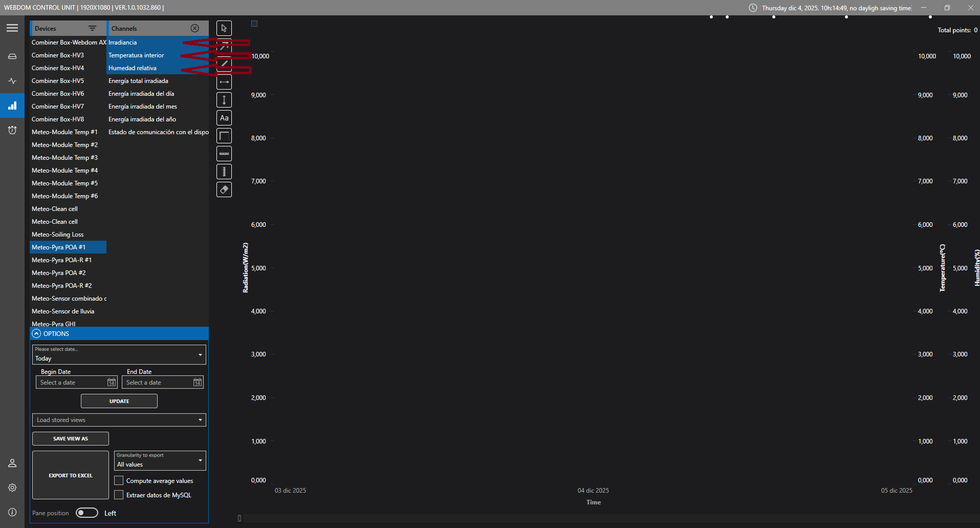Open the bar chart view in sidebar
The width and height of the screenshot is (980, 528).
coord(12,105)
